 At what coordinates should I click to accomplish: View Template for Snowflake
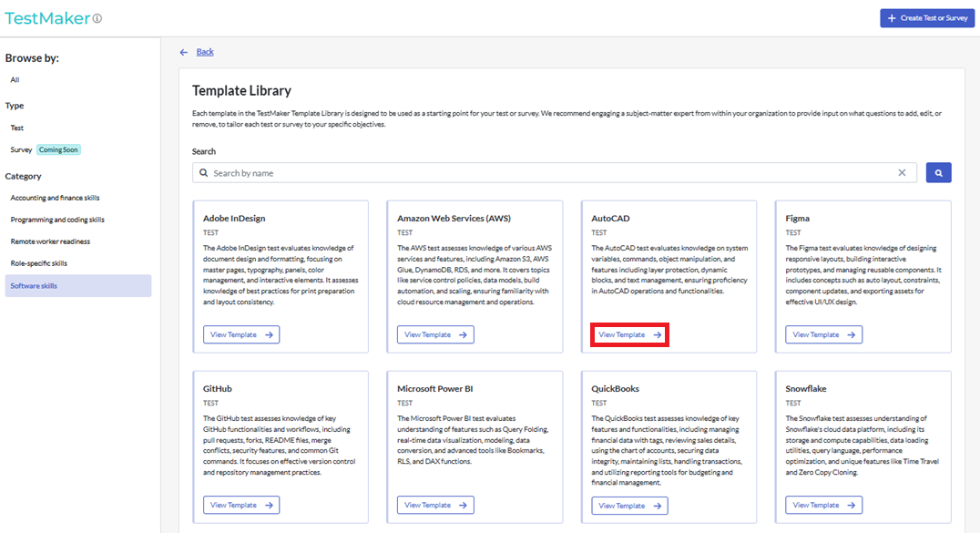point(823,505)
